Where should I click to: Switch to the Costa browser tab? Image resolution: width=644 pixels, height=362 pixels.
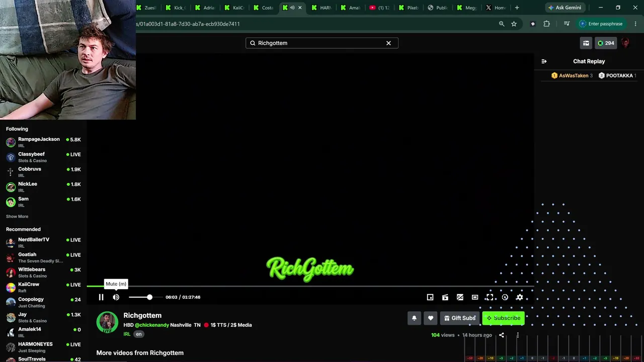264,8
